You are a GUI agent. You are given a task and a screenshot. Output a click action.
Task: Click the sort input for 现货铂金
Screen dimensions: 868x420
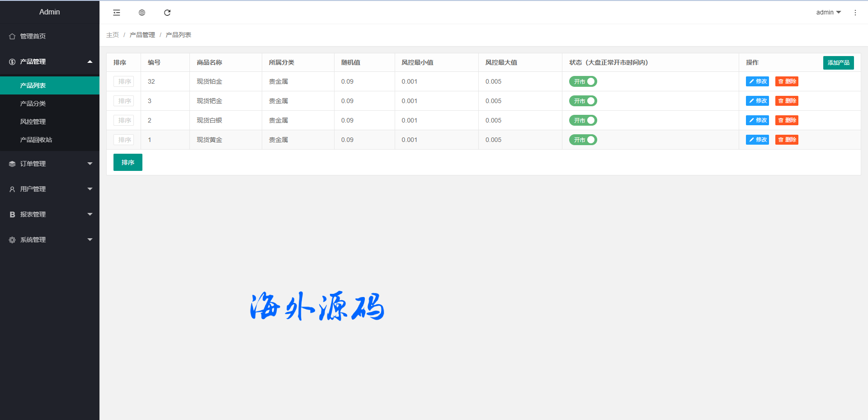coord(124,81)
